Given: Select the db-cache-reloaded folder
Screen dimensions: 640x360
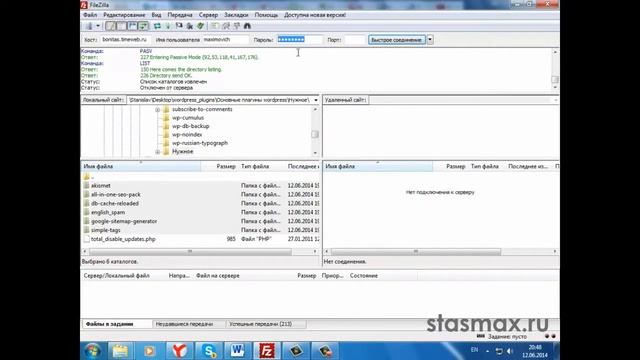Looking at the screenshot, I should click(115, 204).
